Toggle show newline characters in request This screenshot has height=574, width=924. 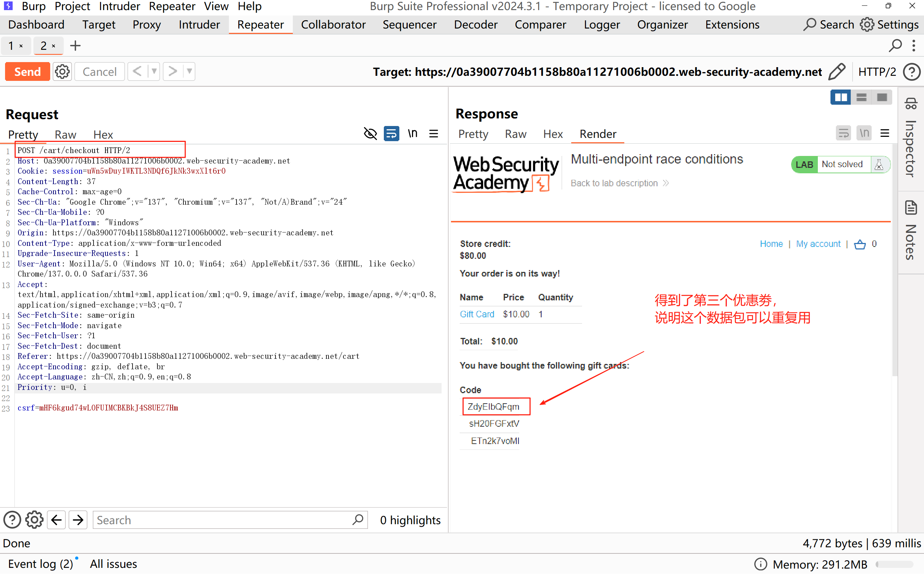coord(412,134)
